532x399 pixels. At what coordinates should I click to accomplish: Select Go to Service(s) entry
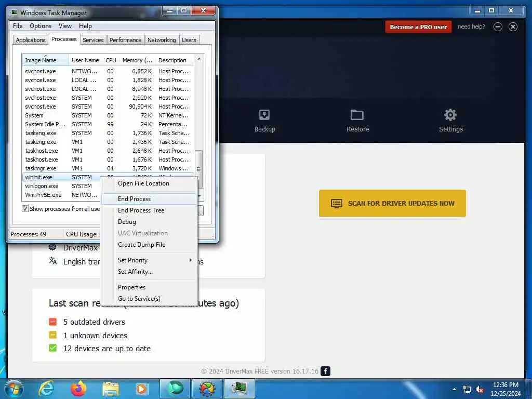coord(149,299)
